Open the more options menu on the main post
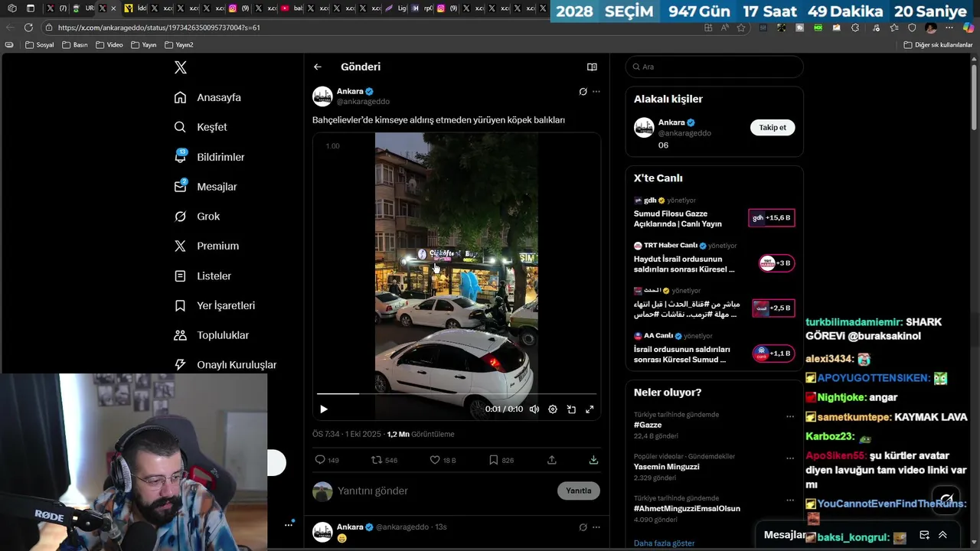The image size is (980, 551). (596, 92)
